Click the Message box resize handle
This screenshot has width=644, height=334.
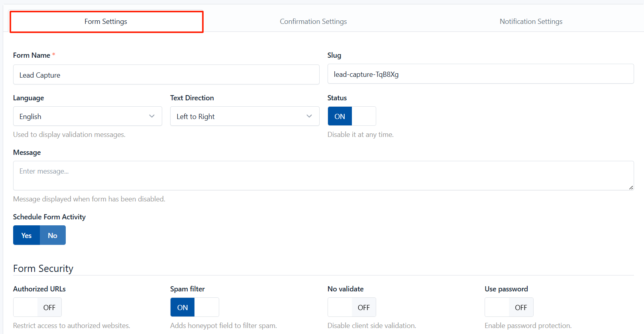tap(631, 188)
